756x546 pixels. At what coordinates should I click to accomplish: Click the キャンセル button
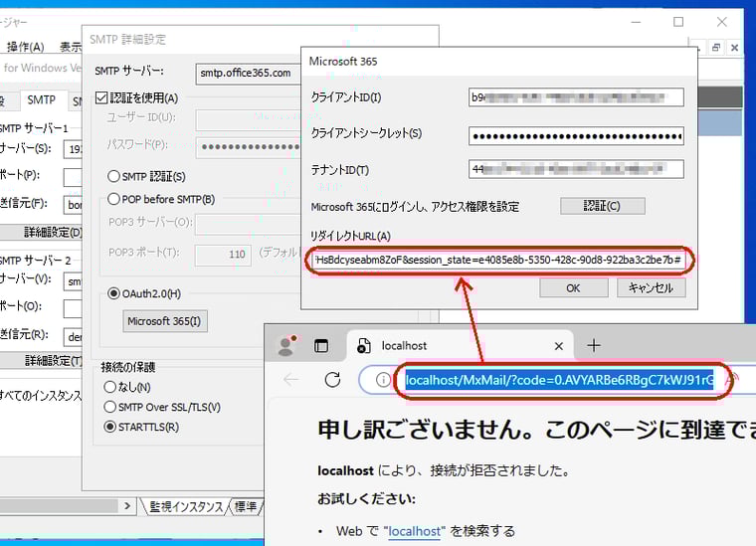(x=651, y=287)
